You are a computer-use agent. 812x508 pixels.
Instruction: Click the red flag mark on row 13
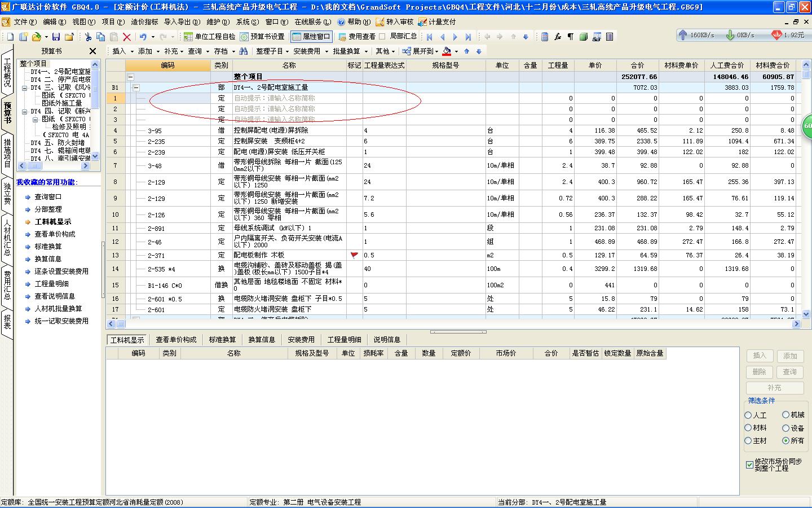(354, 255)
